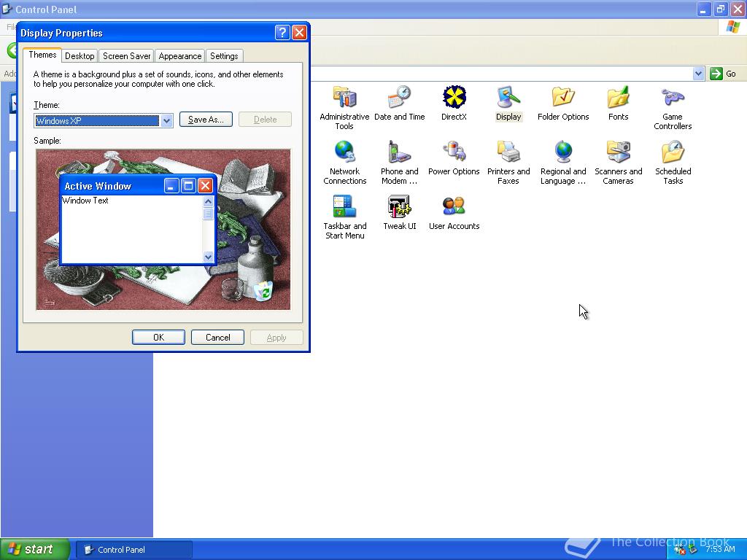Cancel the Display Properties dialog

coord(217,337)
